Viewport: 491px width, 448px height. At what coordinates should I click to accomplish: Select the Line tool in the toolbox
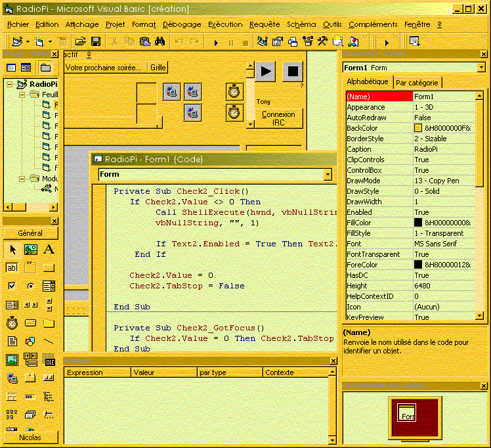[49, 341]
